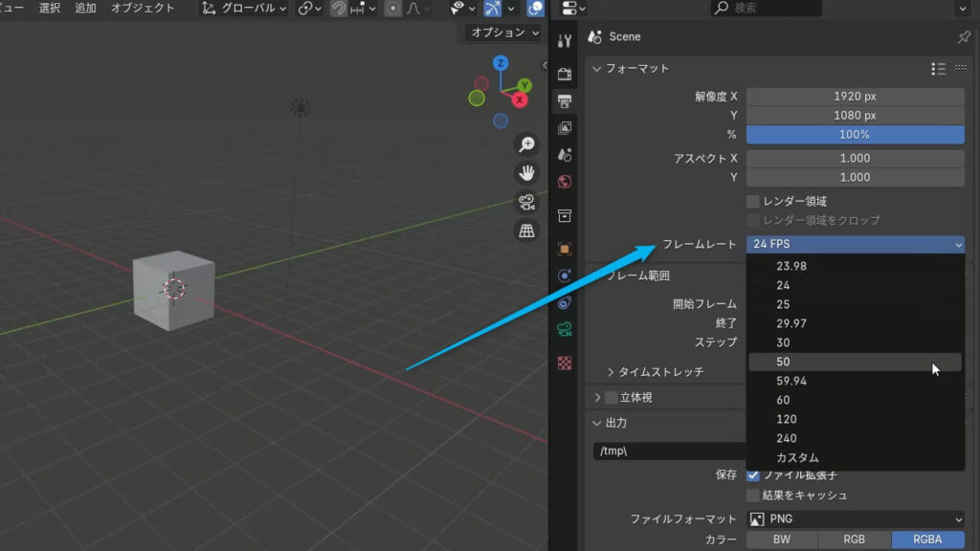Switch perspective/orthographic grid icon
Viewport: 980px width, 551px height.
tap(527, 231)
